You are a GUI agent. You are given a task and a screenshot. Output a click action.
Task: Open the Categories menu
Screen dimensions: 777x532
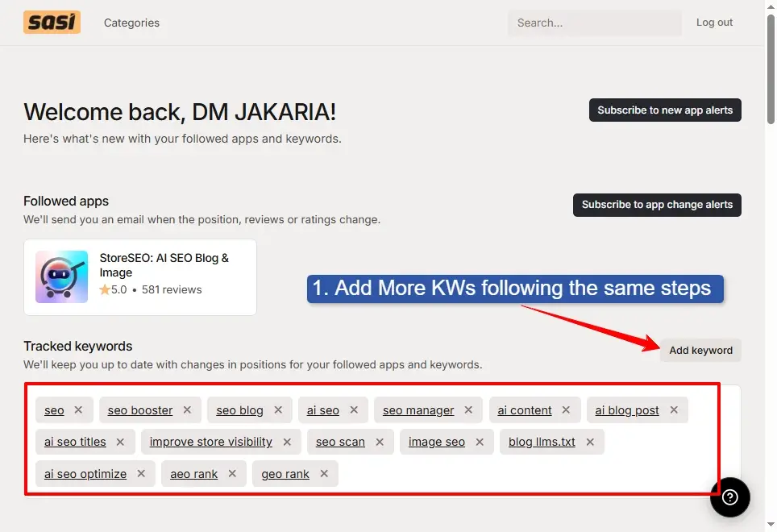(x=131, y=23)
